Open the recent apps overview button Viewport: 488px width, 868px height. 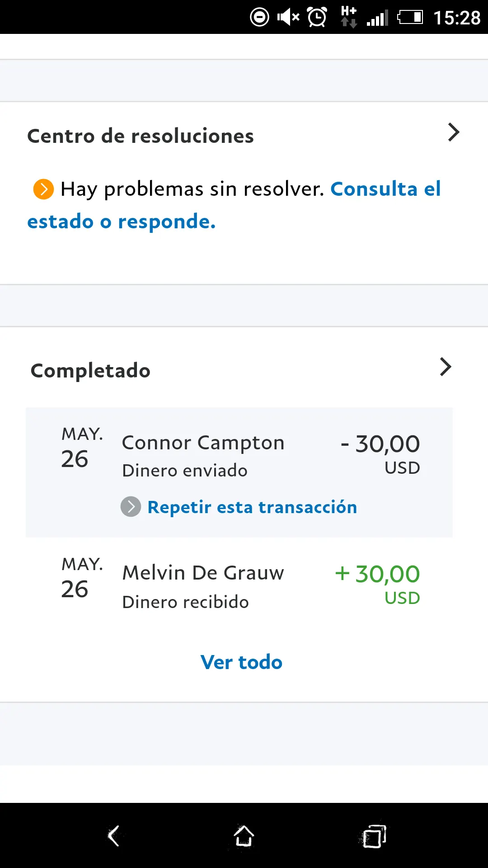point(374,836)
